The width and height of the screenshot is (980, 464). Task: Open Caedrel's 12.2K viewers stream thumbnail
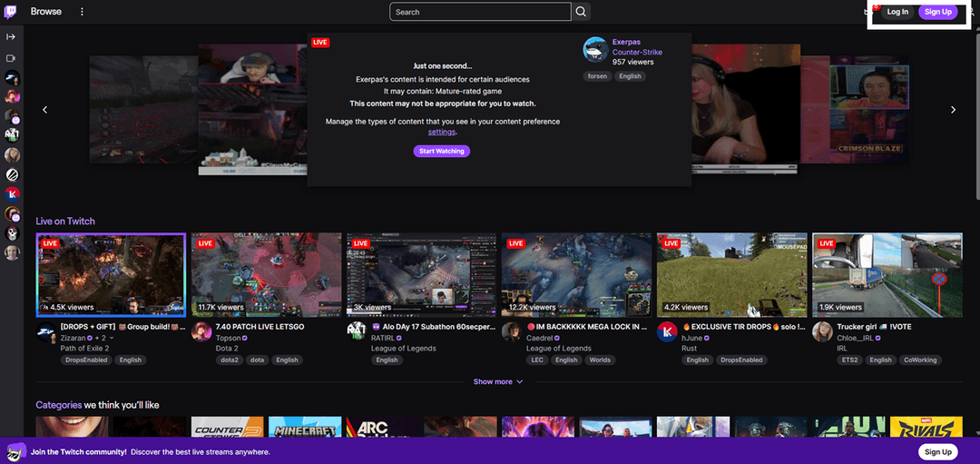pyautogui.click(x=577, y=275)
